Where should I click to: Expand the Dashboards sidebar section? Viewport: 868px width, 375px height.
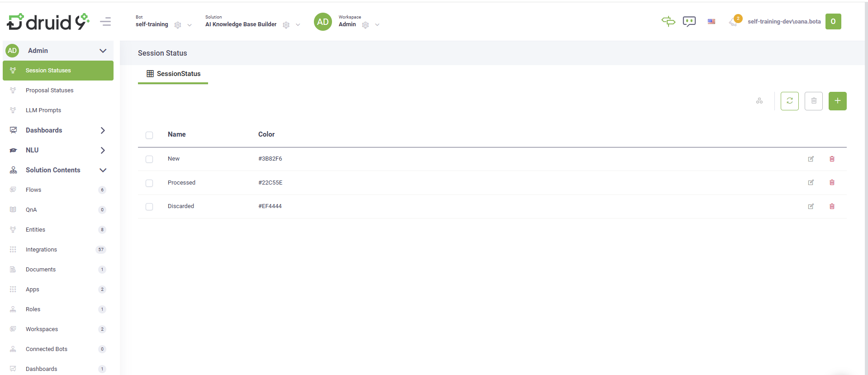(x=103, y=130)
